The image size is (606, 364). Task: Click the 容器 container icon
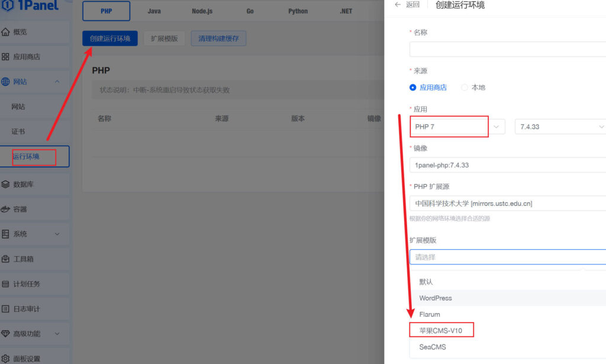pyautogui.click(x=5, y=209)
